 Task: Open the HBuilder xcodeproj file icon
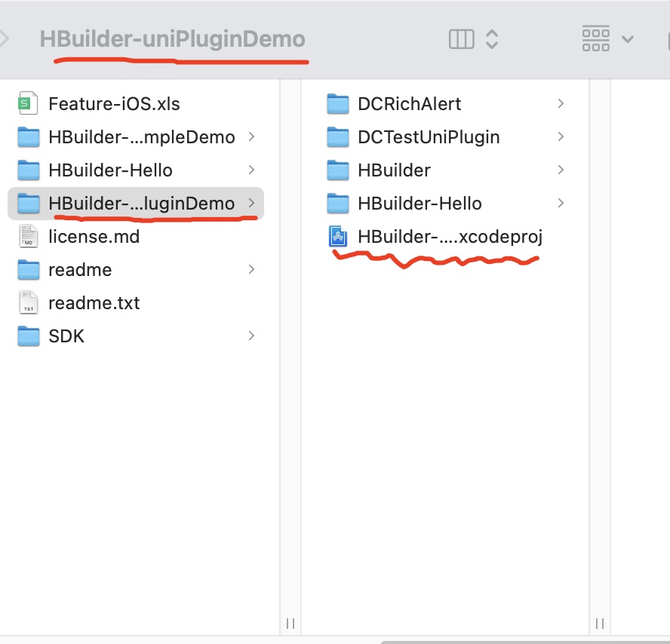pos(337,236)
